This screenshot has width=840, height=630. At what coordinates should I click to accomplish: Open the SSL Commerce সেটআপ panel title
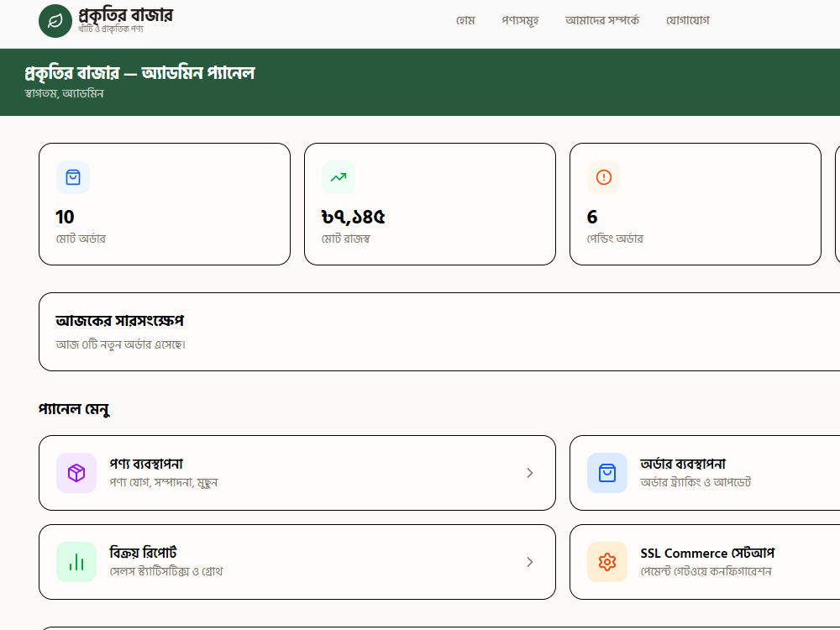click(x=707, y=553)
